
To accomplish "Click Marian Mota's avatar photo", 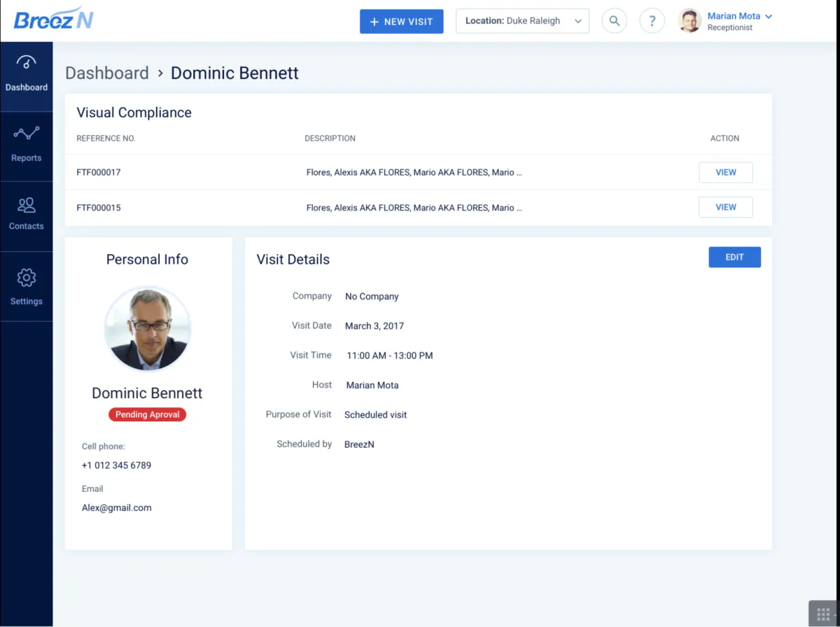I will coord(690,21).
